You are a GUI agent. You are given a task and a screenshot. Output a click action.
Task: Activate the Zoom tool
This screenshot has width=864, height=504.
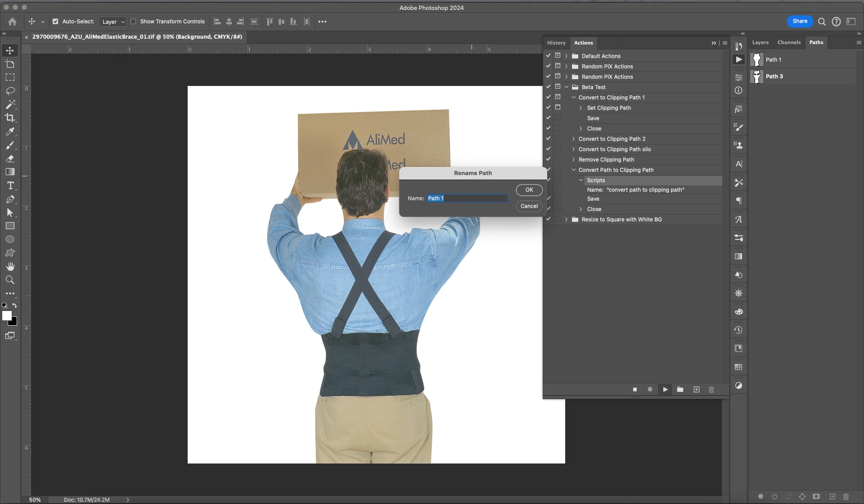click(10, 280)
